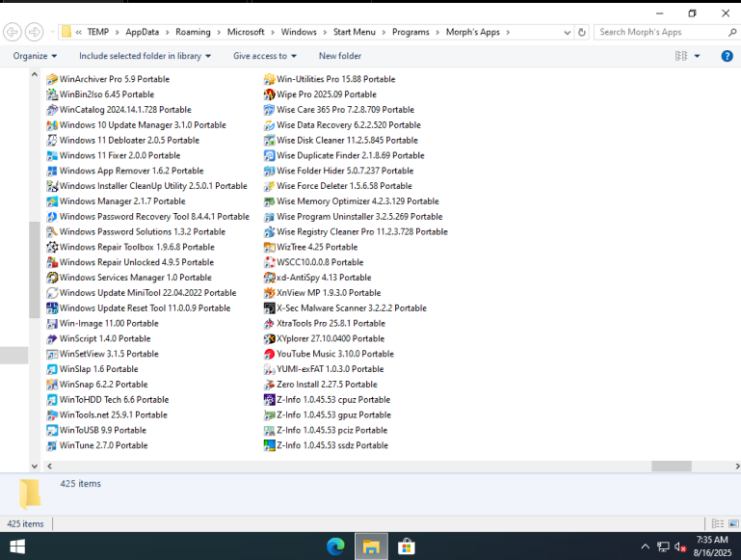Select the YouTube Music 3.10.0 icon

click(270, 354)
